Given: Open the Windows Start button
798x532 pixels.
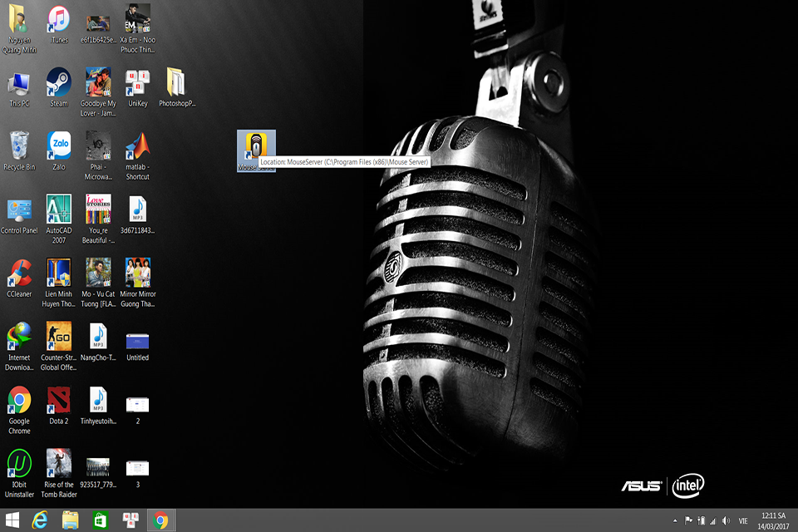Looking at the screenshot, I should (x=12, y=520).
